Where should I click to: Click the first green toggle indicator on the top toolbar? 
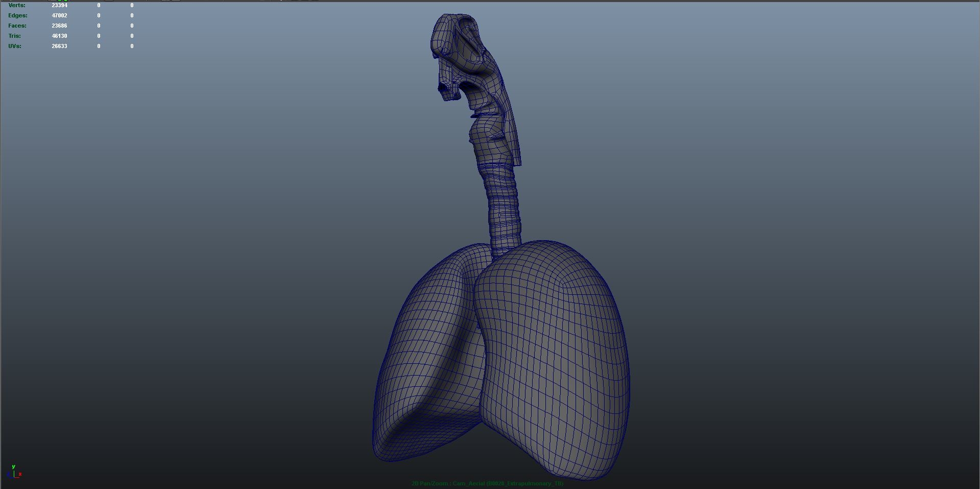coord(59,1)
